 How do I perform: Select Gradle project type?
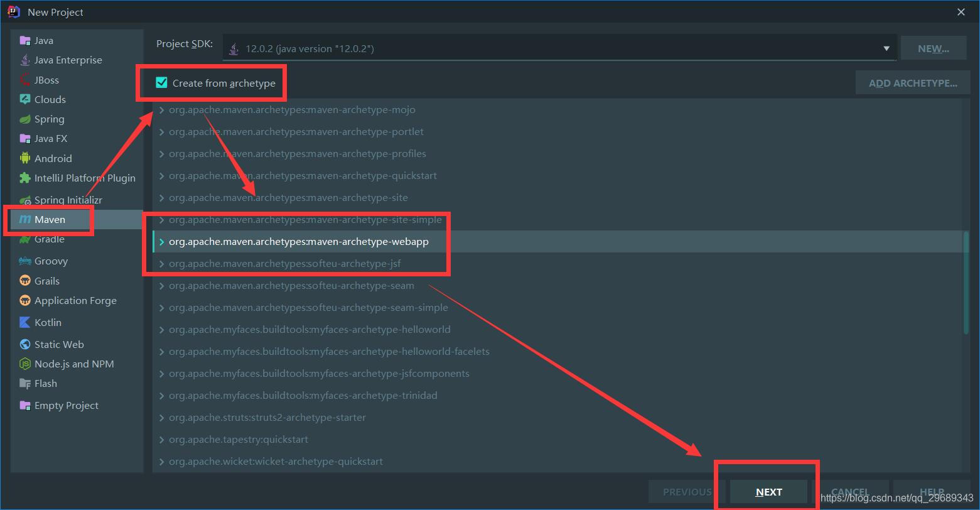click(77, 239)
